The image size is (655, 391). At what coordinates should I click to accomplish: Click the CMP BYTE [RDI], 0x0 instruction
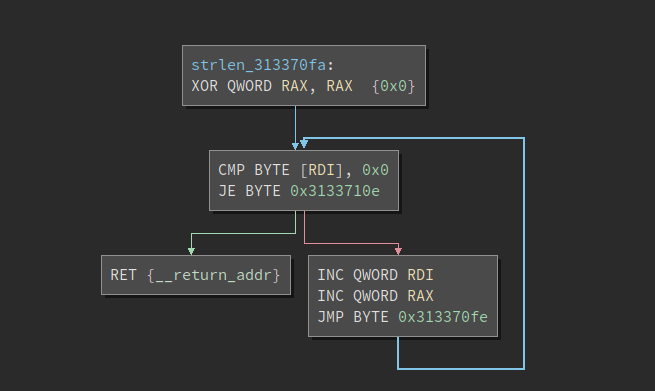(303, 170)
